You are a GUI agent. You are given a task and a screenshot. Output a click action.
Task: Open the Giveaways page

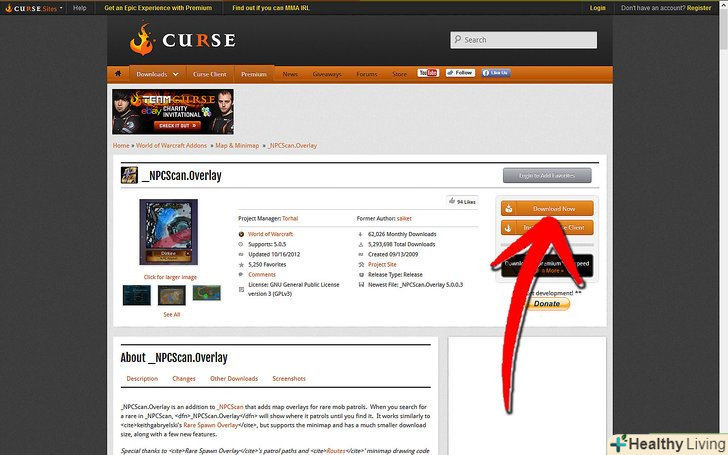(327, 74)
